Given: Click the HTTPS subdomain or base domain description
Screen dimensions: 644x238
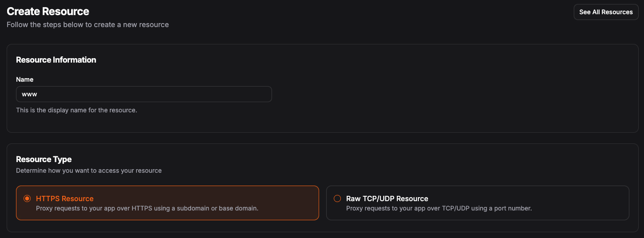Looking at the screenshot, I should click(x=147, y=208).
